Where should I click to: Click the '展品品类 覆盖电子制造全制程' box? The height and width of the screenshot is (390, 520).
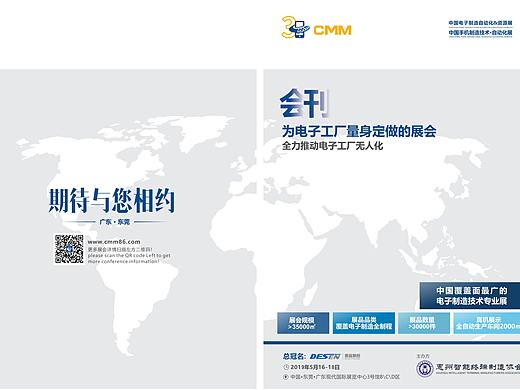[364, 323]
